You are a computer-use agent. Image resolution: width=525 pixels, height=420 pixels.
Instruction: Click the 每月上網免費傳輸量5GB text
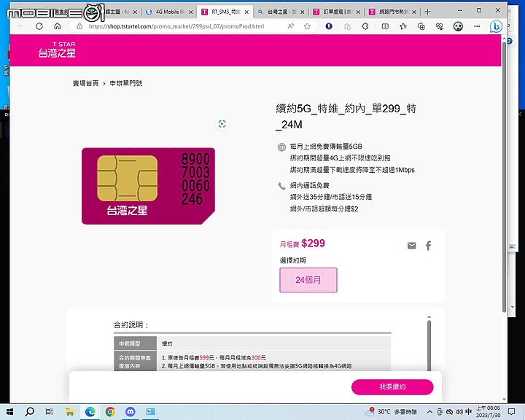[326, 147]
